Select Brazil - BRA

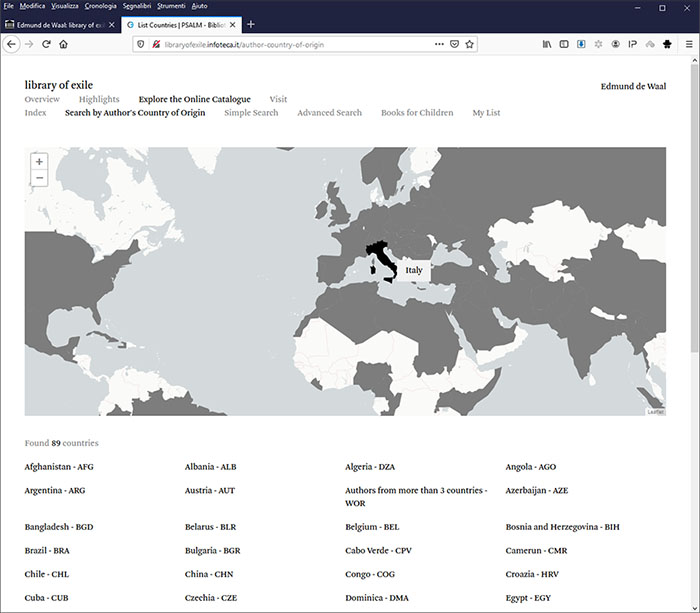tap(47, 550)
